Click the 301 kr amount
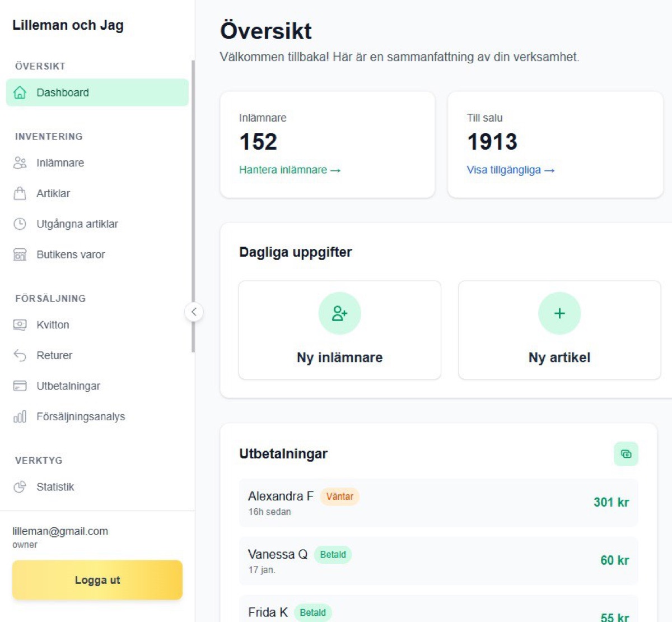672x622 pixels. point(611,502)
